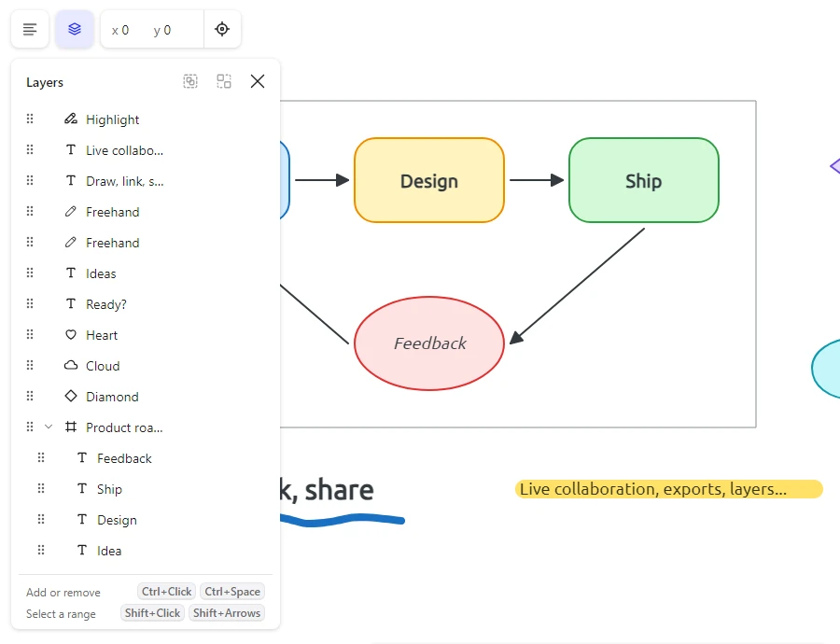Click the highlighter icon of Highlight layer
This screenshot has width=840, height=644.
71,119
